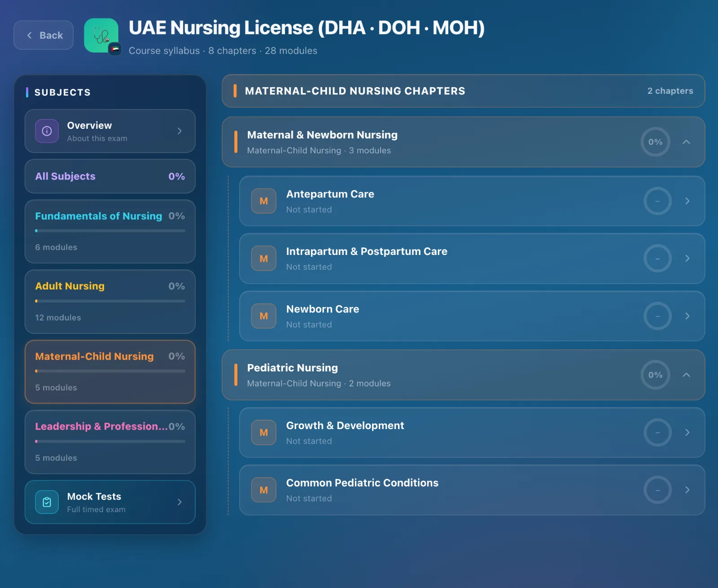Open the Overview section title
The image size is (718, 588).
(89, 126)
